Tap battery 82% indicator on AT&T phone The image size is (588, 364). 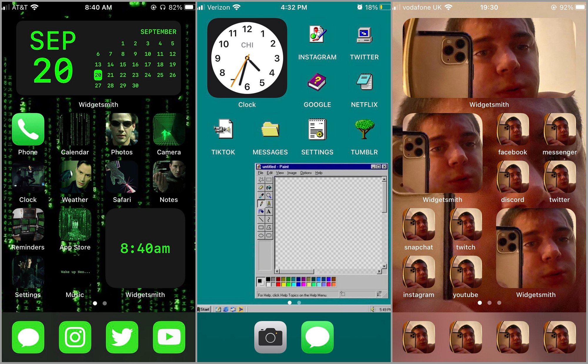181,7
